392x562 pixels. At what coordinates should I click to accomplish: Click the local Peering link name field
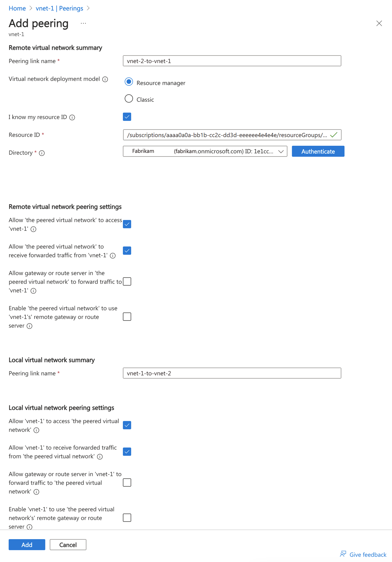(232, 373)
